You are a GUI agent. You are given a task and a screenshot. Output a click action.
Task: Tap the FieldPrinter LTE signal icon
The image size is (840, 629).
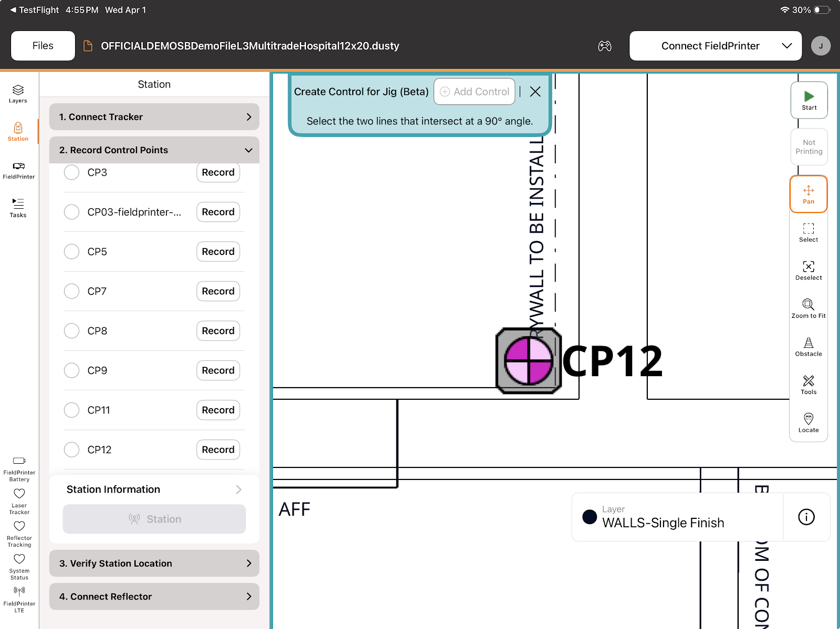point(19,591)
